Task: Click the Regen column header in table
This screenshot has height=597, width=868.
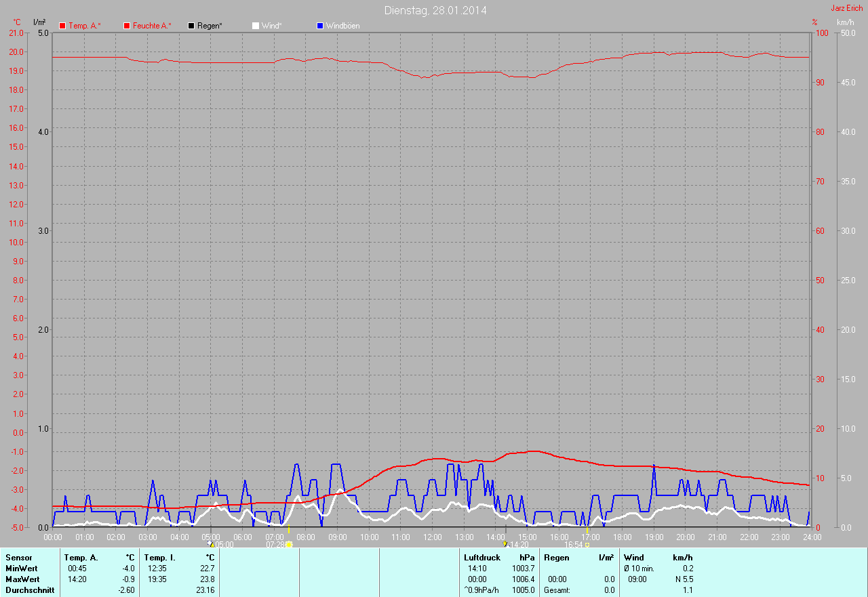Action: pos(556,558)
